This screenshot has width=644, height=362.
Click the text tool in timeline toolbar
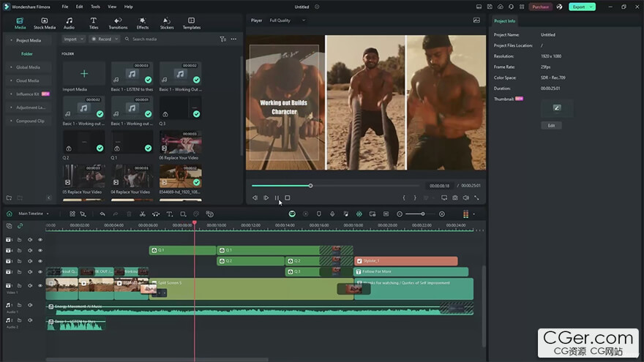[169, 214]
